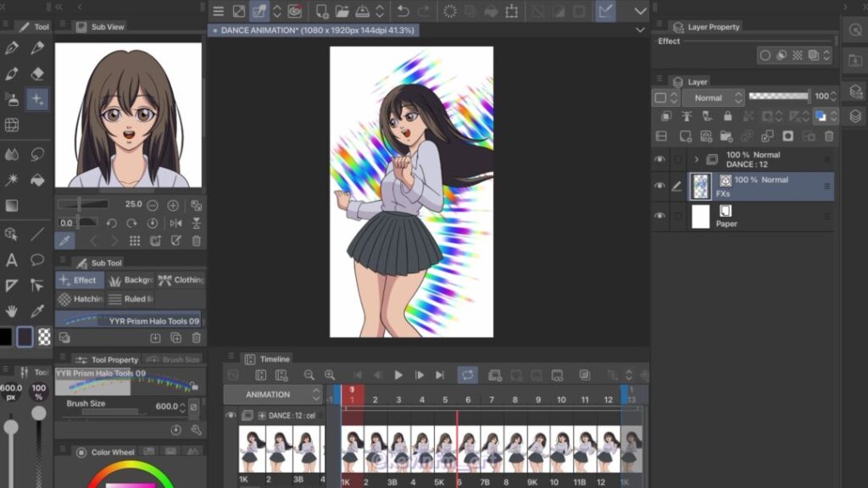The height and width of the screenshot is (488, 868).
Task: Toggle loop playback in timeline
Action: click(x=468, y=375)
